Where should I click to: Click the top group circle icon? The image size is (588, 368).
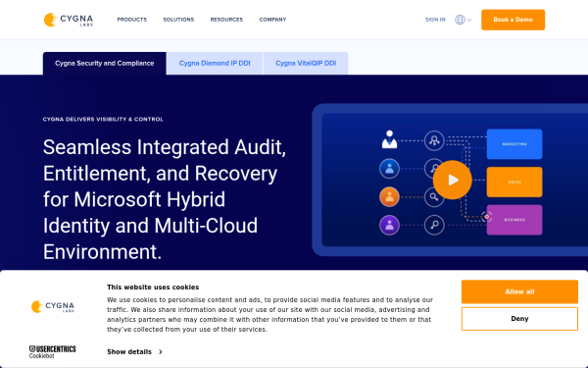tap(434, 140)
